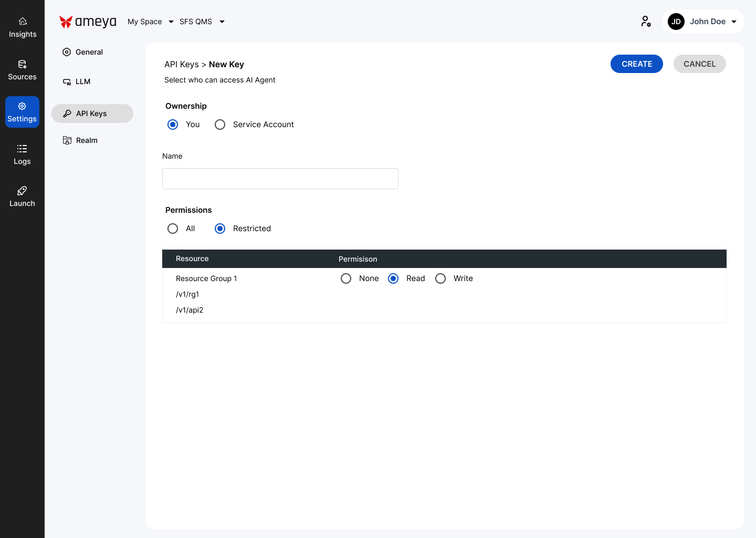756x538 pixels.
Task: Set Resource Group 1 permission to None
Action: (346, 278)
